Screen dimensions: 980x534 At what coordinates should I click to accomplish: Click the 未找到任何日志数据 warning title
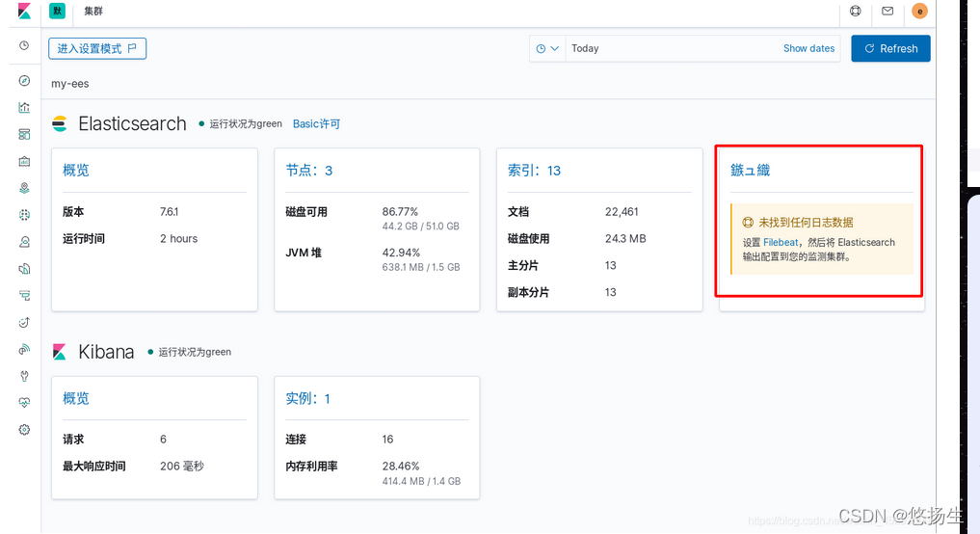(806, 222)
